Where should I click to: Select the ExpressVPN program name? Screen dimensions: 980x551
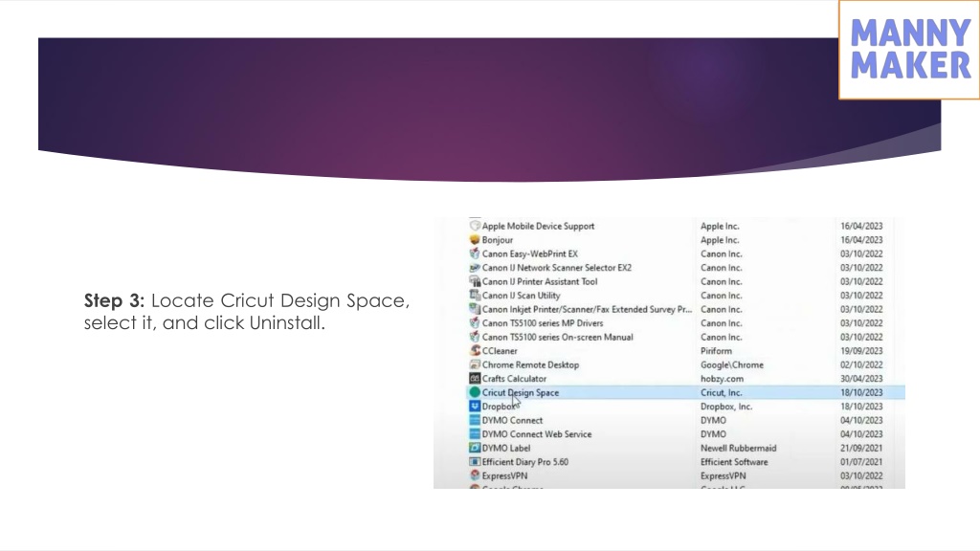coord(504,475)
